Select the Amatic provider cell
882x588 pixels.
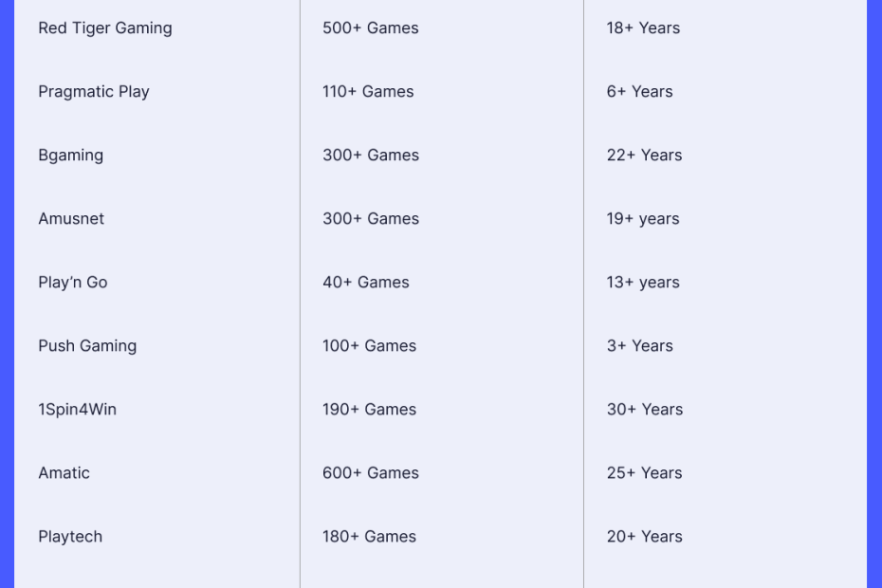point(64,473)
